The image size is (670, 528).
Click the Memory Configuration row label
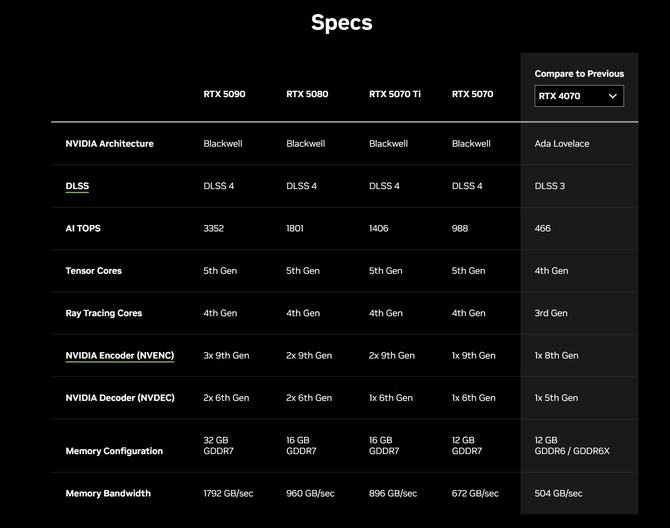[114, 451]
